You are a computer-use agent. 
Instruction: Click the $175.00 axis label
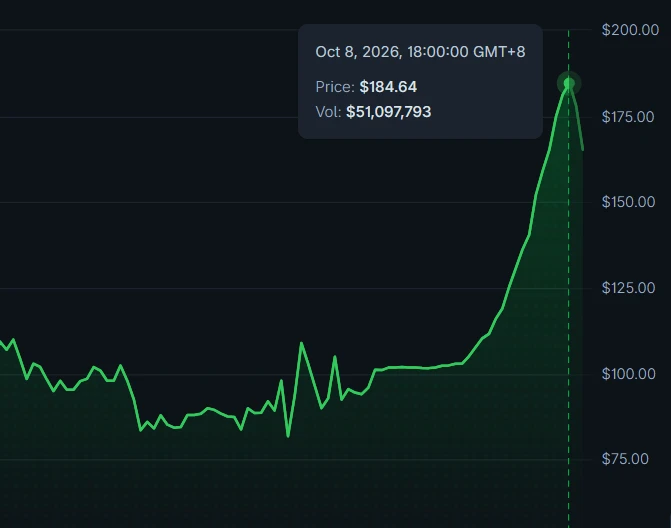[x=628, y=117]
